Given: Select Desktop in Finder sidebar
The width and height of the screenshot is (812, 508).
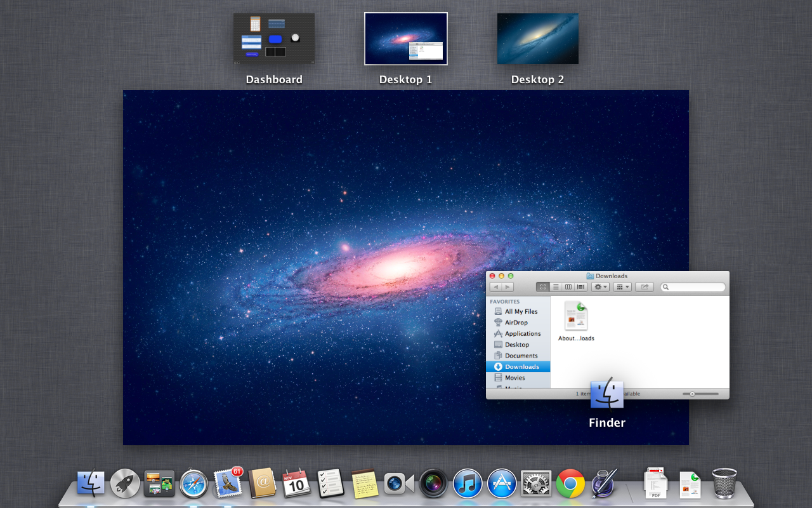Looking at the screenshot, I should tap(518, 345).
